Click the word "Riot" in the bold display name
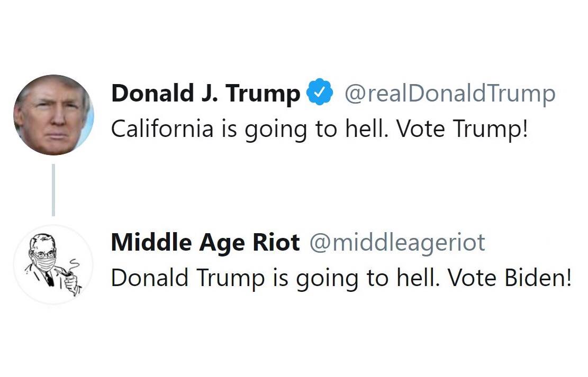The width and height of the screenshot is (588, 377). click(x=275, y=243)
